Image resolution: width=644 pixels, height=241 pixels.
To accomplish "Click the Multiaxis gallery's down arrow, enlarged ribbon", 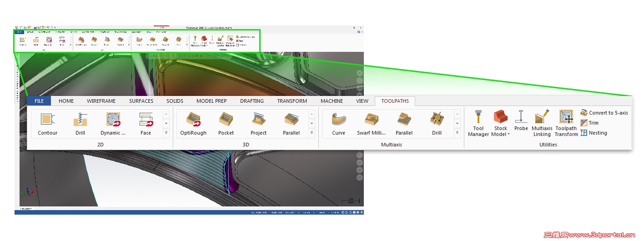I will (457, 123).
